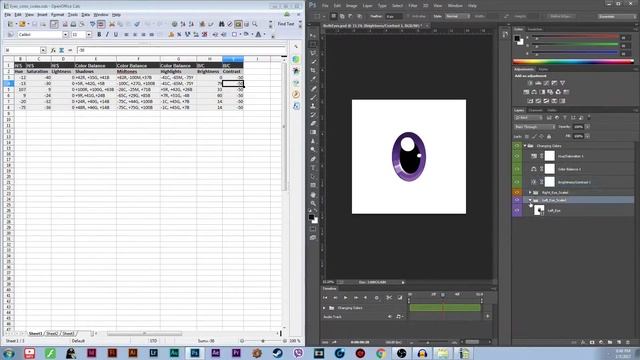Select the Crop tool
The image size is (640, 360).
coord(313,71)
